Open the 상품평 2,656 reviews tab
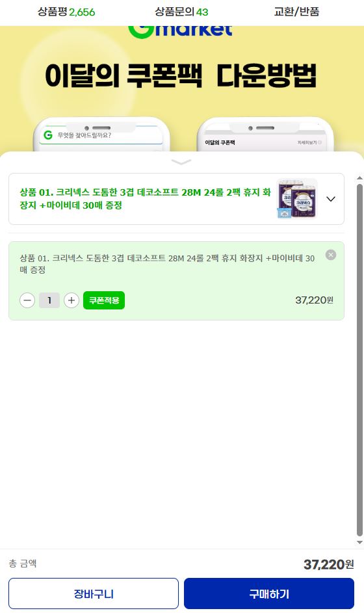This screenshot has width=364, height=613. pyautogui.click(x=66, y=12)
